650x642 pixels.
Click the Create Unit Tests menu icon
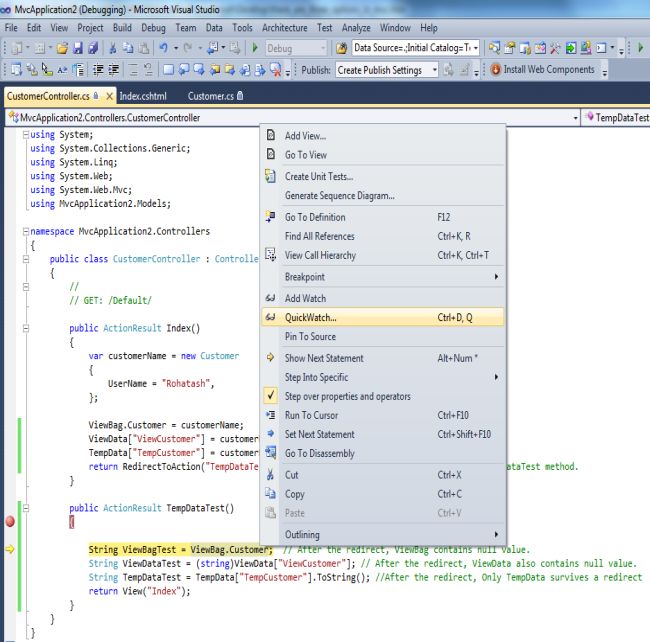point(270,177)
